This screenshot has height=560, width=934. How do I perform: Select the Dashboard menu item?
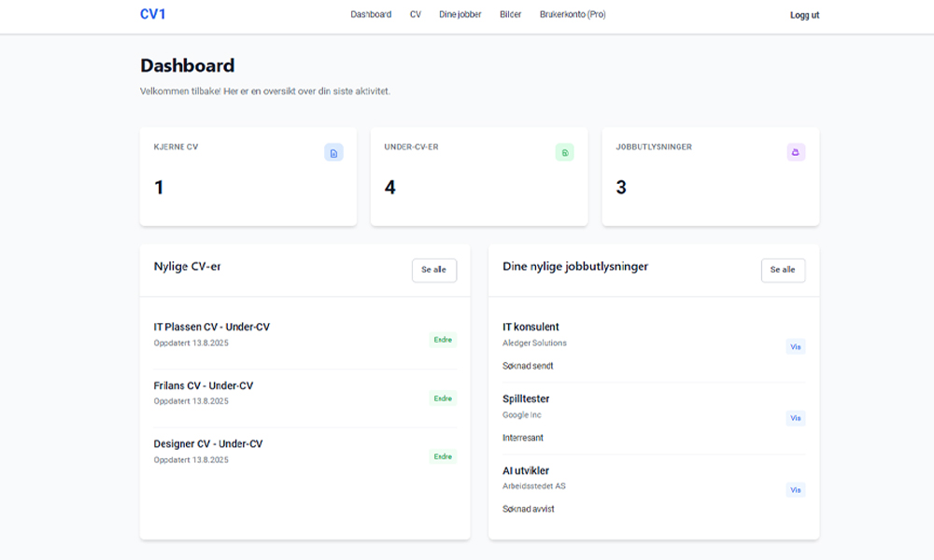point(371,14)
